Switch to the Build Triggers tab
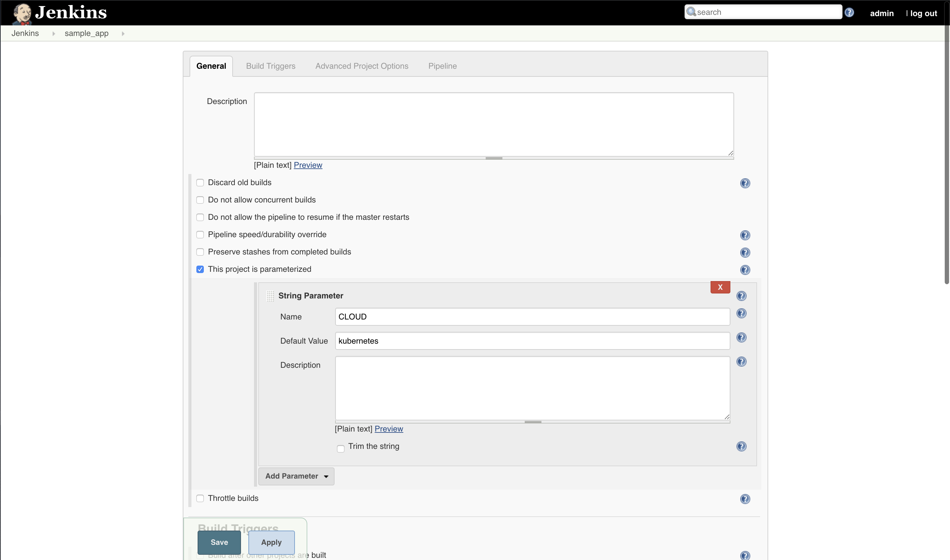950x560 pixels. [x=270, y=65]
